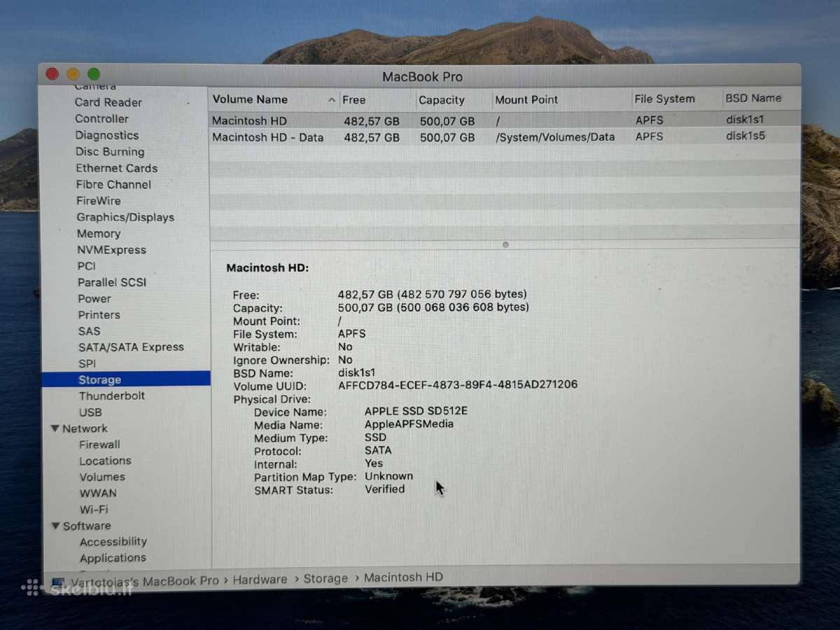The image size is (840, 630).
Task: Click the green zoom window button
Action: [94, 74]
